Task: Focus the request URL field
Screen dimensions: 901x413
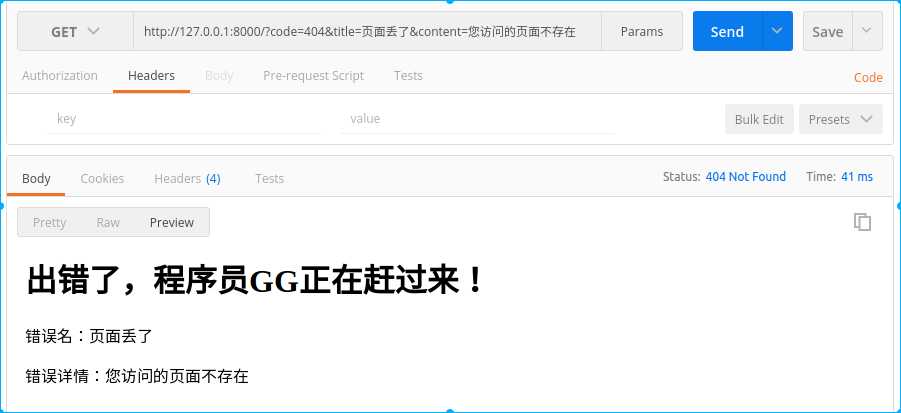Action: coord(367,32)
